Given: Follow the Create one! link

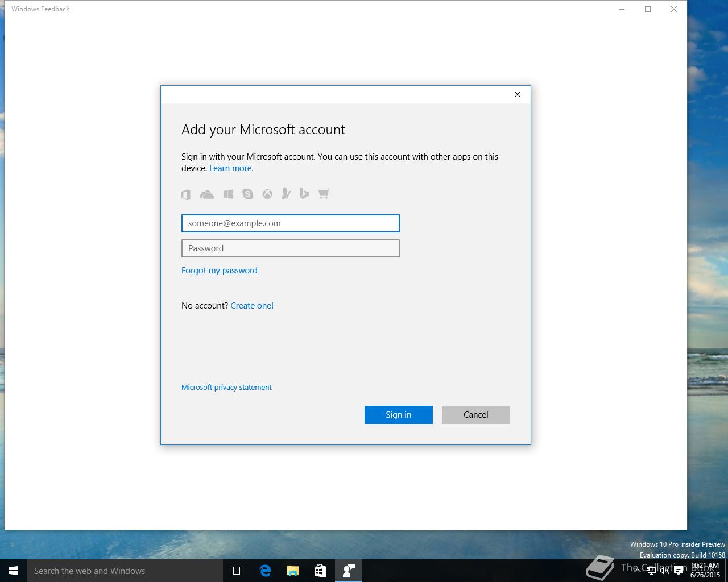Looking at the screenshot, I should [x=252, y=306].
